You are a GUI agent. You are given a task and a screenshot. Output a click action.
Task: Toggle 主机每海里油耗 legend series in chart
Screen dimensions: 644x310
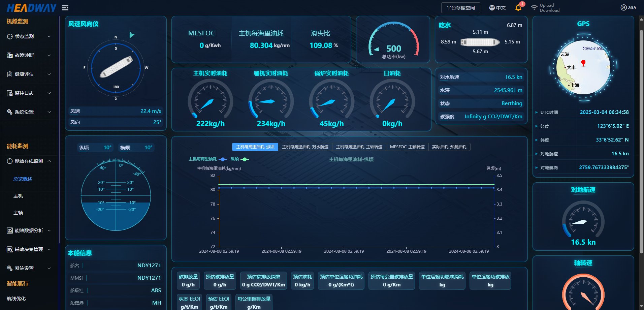223,159
